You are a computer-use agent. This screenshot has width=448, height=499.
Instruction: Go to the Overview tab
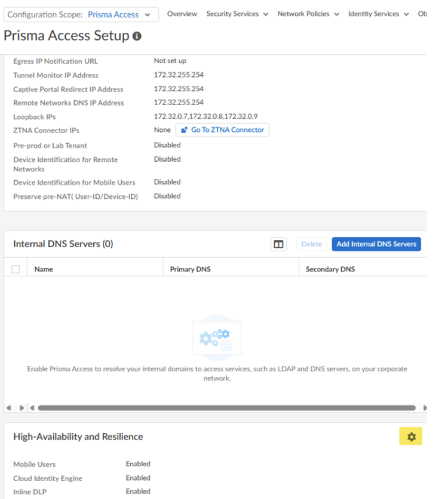click(x=182, y=14)
